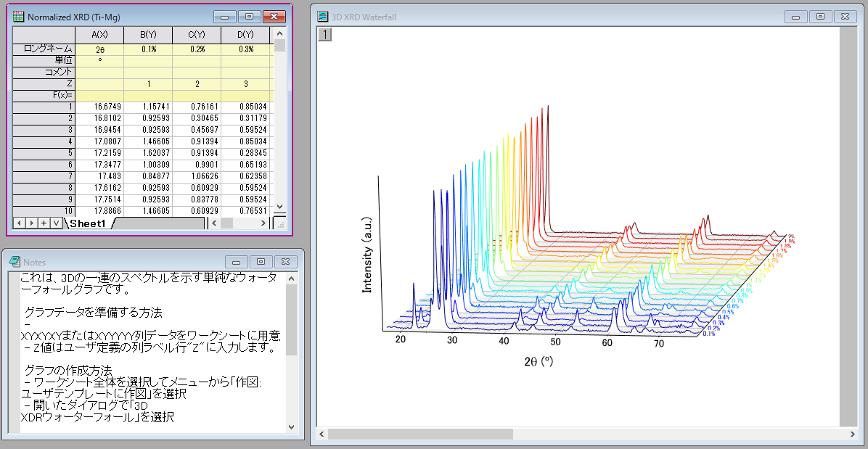Click the Notes text グラフデータを準備する方法
Viewport: 868px width, 449px height.
point(94,313)
